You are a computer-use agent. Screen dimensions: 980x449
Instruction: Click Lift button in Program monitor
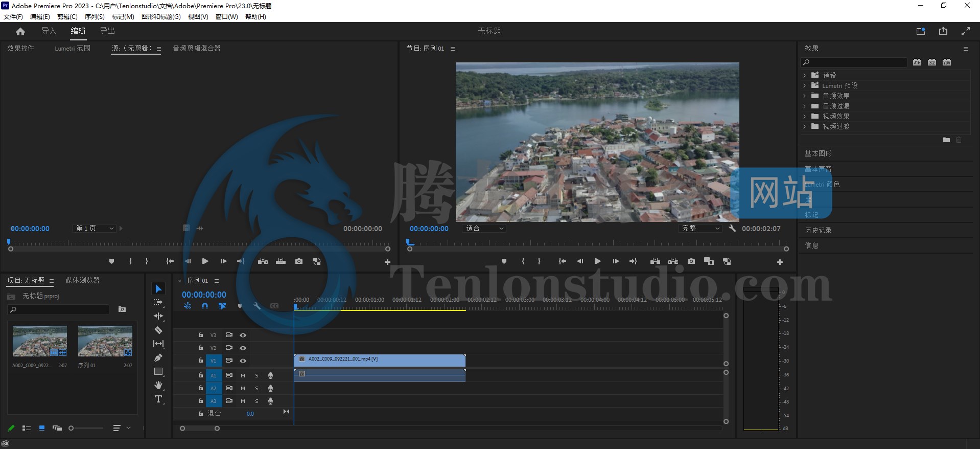(655, 261)
